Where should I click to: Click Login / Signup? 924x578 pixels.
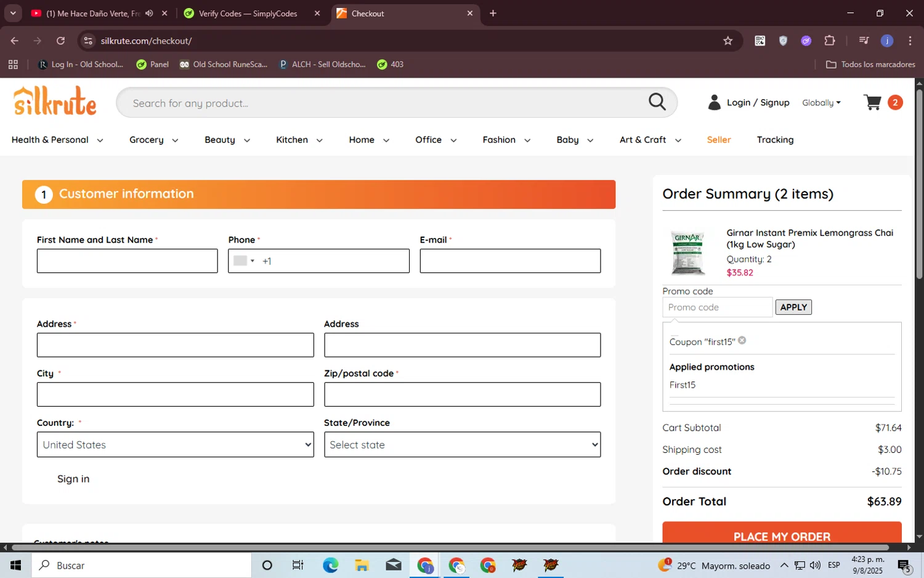[x=758, y=102]
